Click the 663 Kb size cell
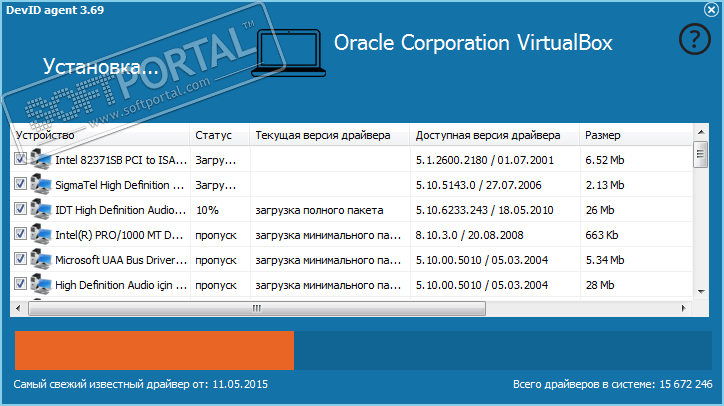Image resolution: width=724 pixels, height=406 pixels. 602,235
